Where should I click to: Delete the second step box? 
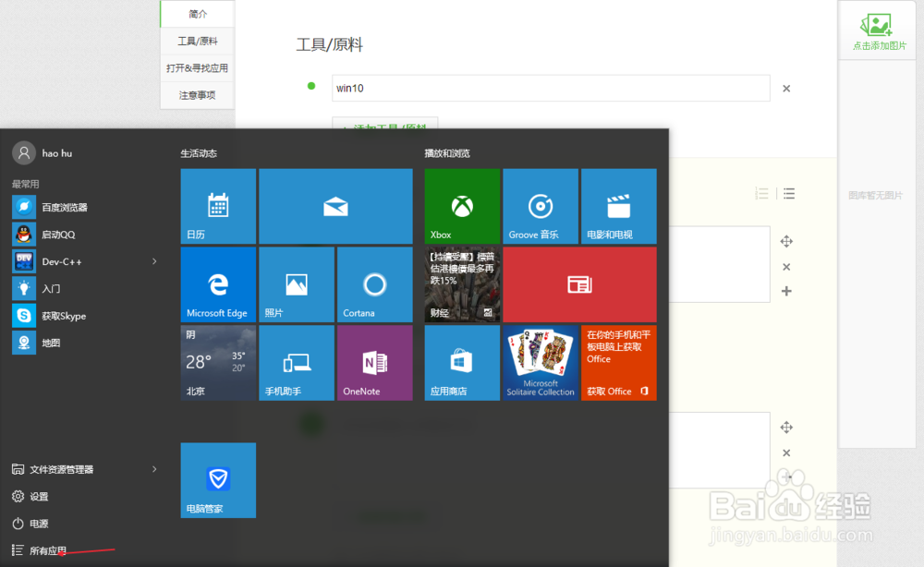tap(786, 453)
